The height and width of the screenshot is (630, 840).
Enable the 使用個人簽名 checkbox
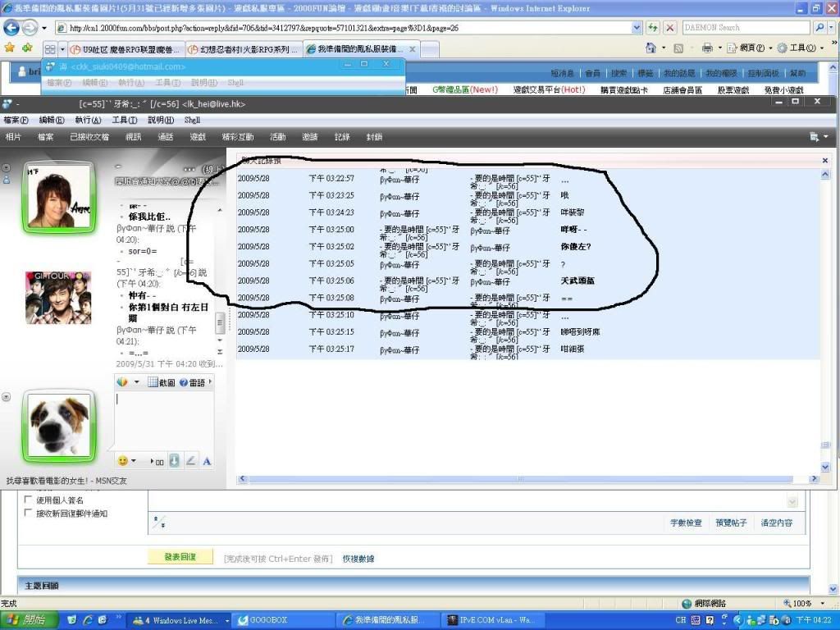pos(29,500)
